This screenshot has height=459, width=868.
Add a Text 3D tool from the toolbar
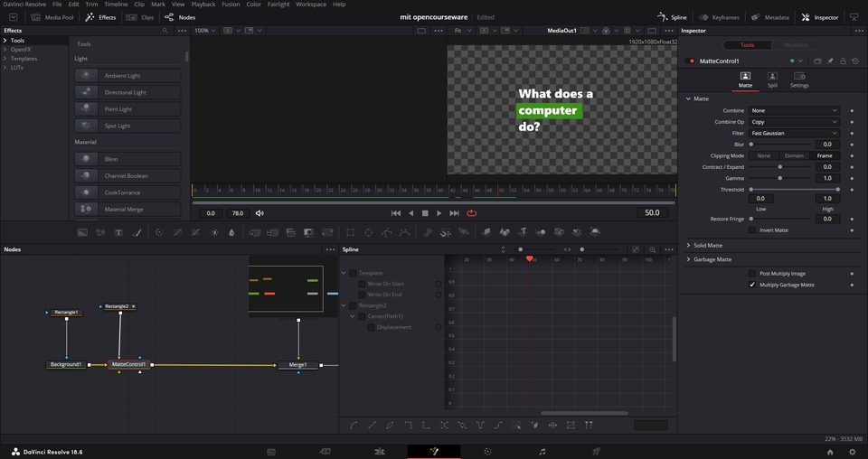tap(524, 232)
